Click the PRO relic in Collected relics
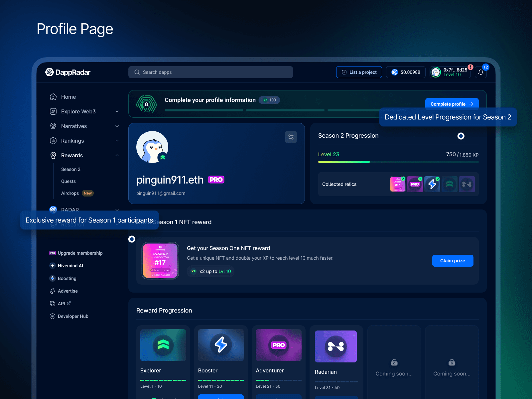 click(x=415, y=184)
